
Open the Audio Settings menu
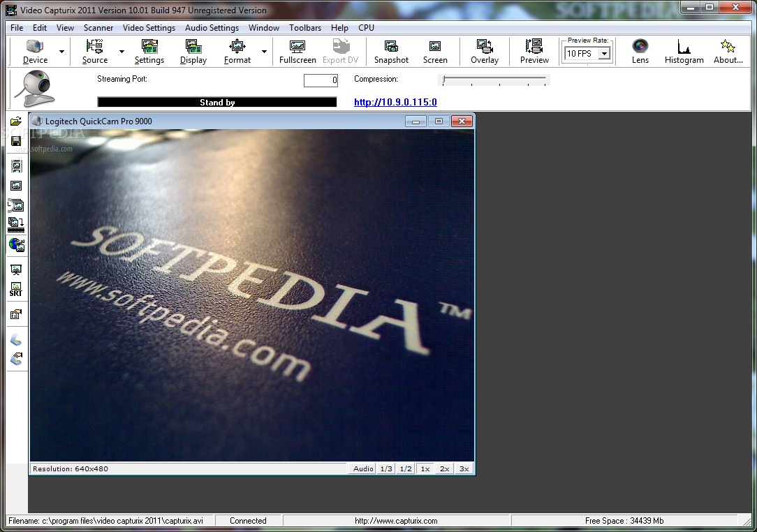(x=212, y=27)
